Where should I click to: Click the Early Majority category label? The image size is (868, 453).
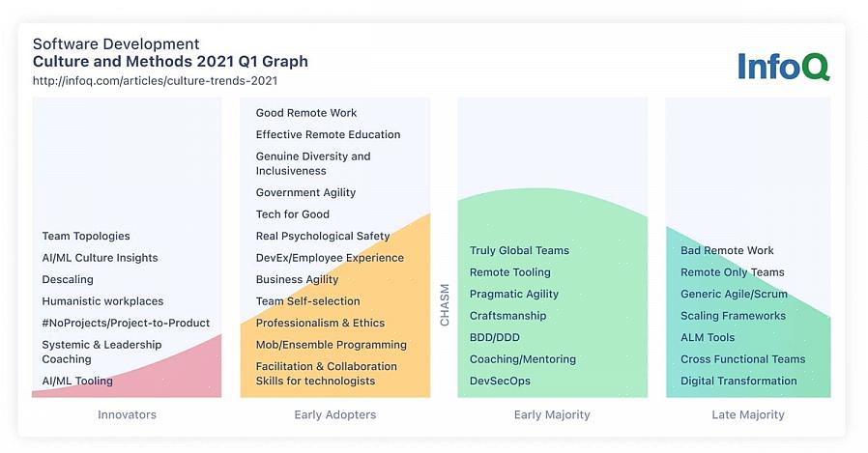pos(552,414)
